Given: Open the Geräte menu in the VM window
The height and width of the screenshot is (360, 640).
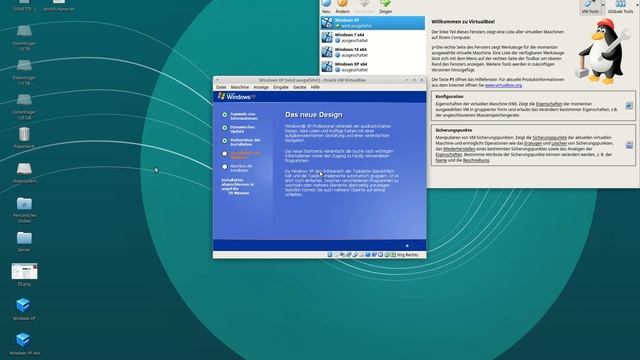Looking at the screenshot, I should point(300,87).
